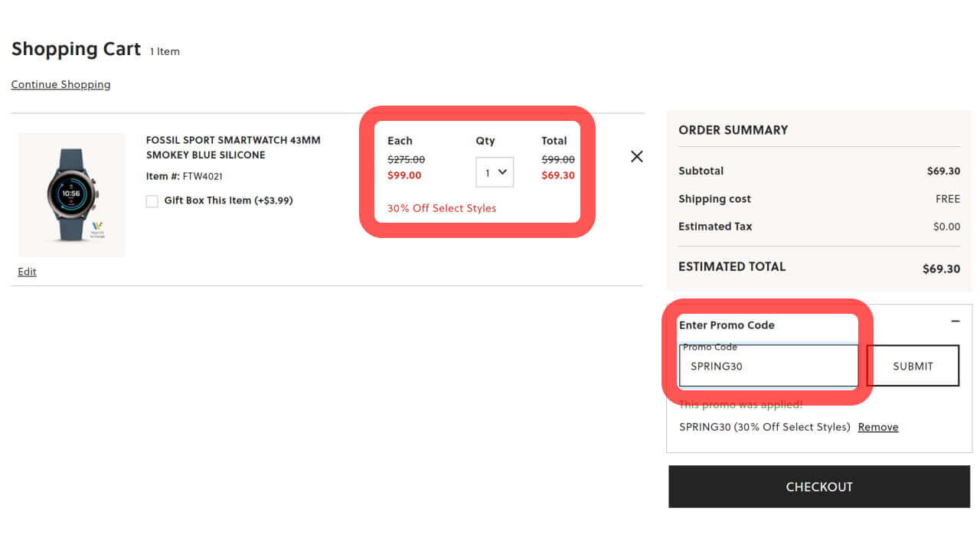Proceed with the CHECKOUT button
Viewport: 980px width, 551px height.
[818, 487]
